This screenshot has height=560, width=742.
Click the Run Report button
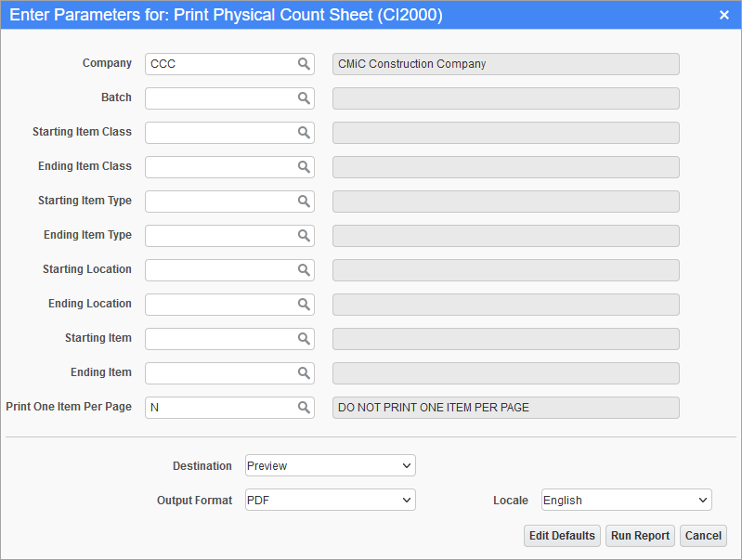coord(640,536)
